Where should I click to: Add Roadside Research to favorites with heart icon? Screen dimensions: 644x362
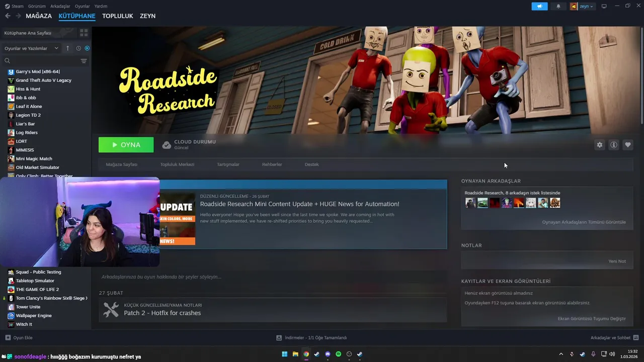click(x=628, y=145)
